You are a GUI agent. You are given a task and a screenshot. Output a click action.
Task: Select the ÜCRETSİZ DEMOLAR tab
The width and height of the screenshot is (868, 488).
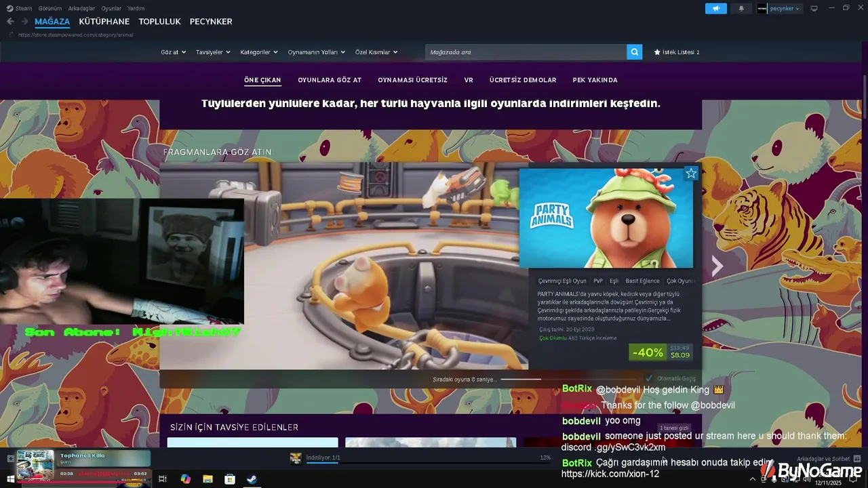click(x=523, y=80)
